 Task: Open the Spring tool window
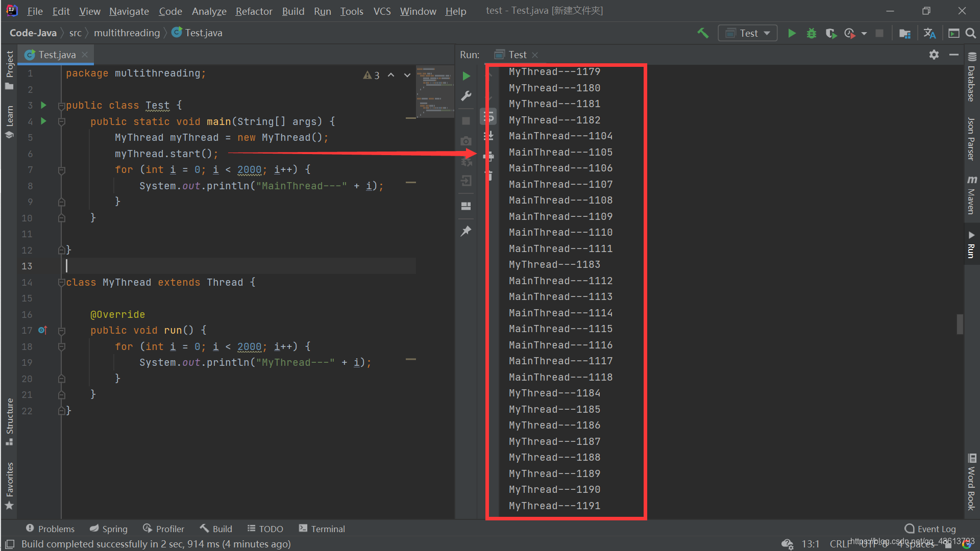[x=108, y=529]
